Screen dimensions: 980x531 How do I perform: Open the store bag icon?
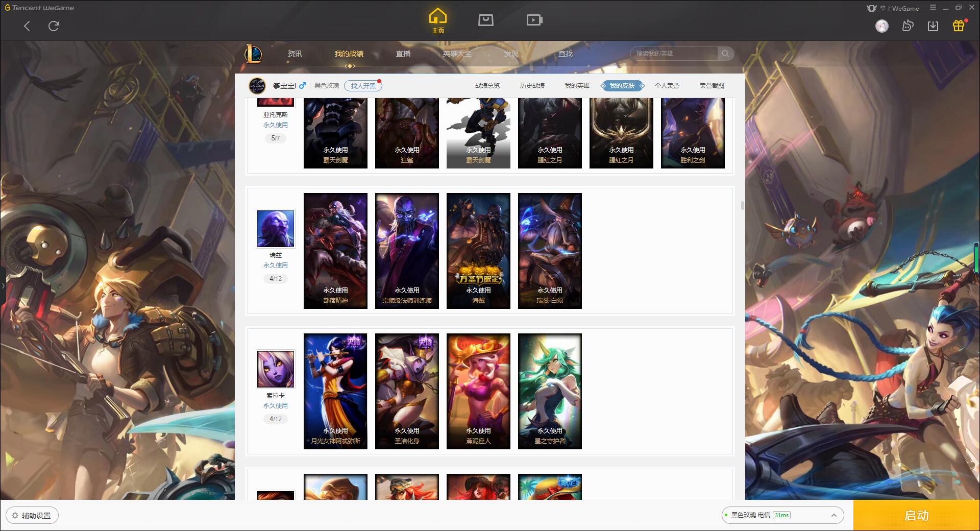[485, 20]
